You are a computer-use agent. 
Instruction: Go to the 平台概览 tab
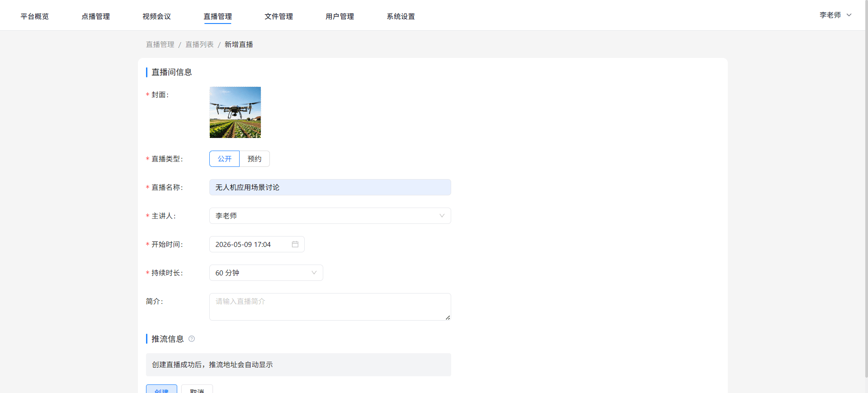[x=35, y=16]
